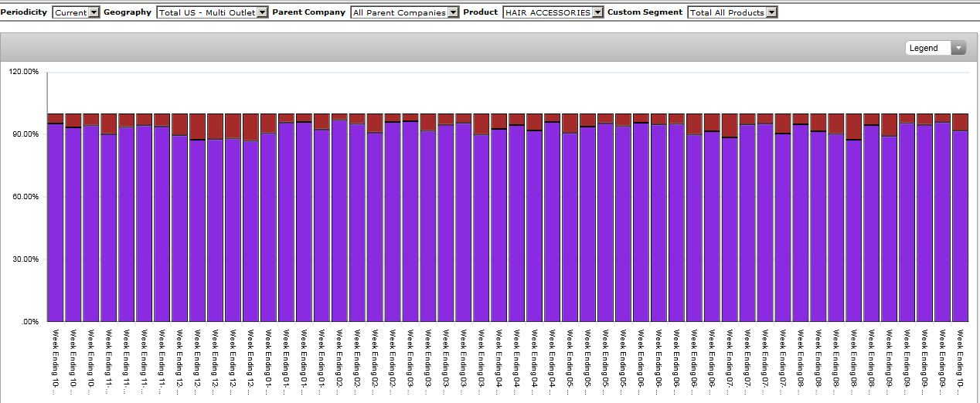Click the first Week Ending x-axis label

coord(56,360)
